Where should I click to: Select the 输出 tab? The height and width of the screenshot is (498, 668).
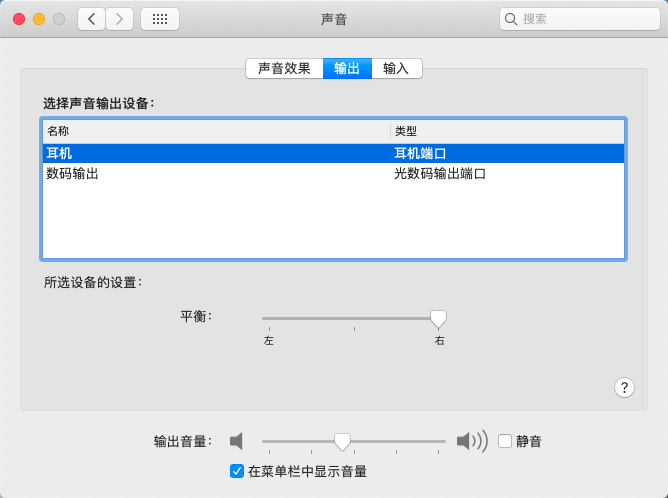[x=347, y=68]
